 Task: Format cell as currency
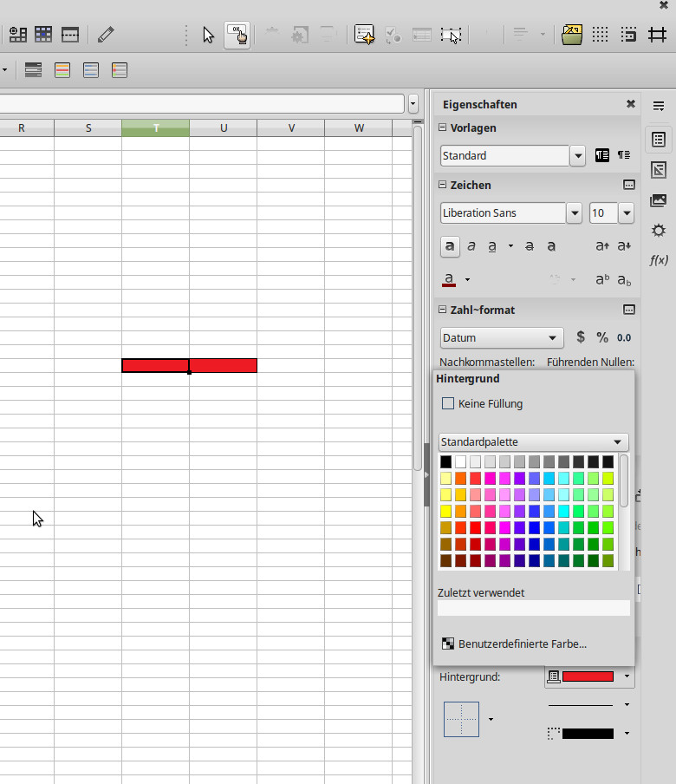tap(581, 337)
